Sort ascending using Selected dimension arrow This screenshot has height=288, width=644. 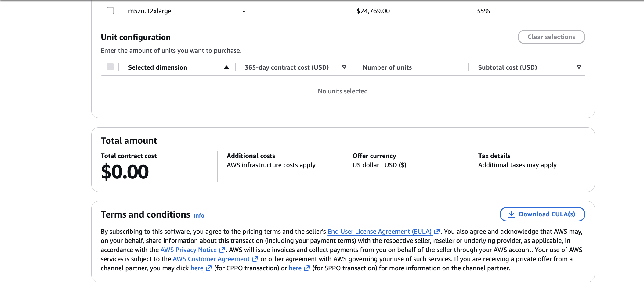(x=226, y=67)
